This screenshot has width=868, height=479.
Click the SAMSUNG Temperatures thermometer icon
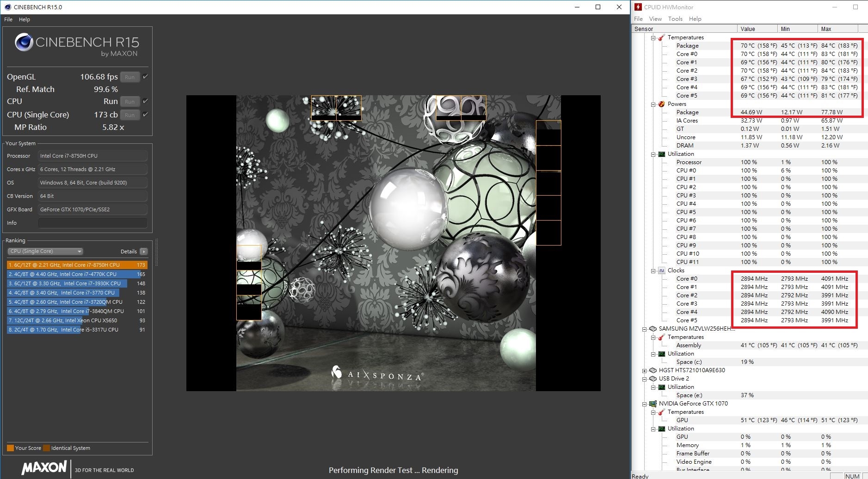[x=661, y=337]
